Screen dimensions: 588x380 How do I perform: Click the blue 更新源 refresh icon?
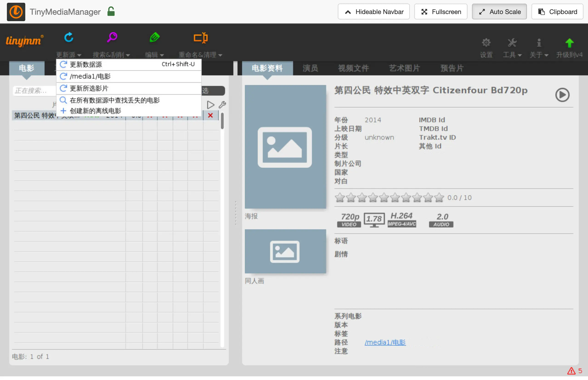pos(69,37)
